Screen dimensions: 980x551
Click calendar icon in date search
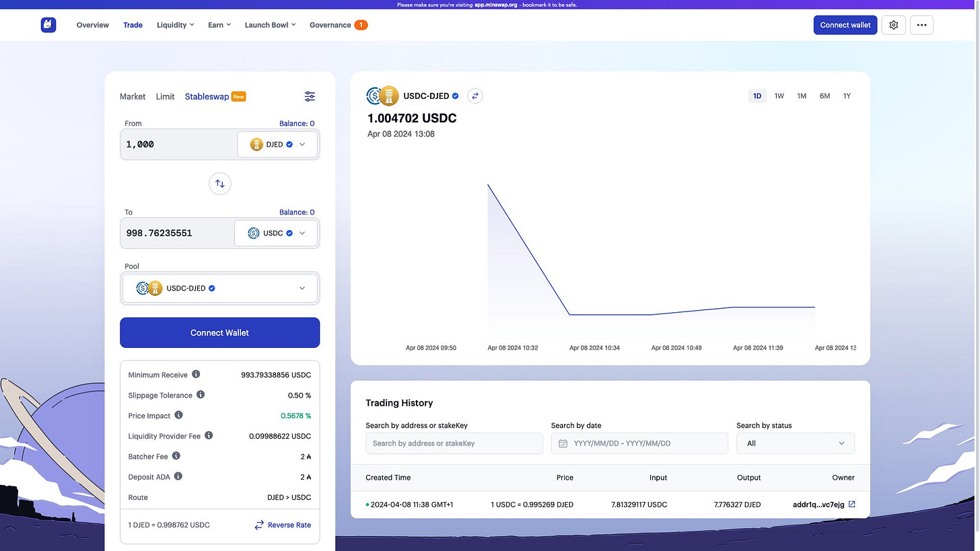(x=563, y=443)
